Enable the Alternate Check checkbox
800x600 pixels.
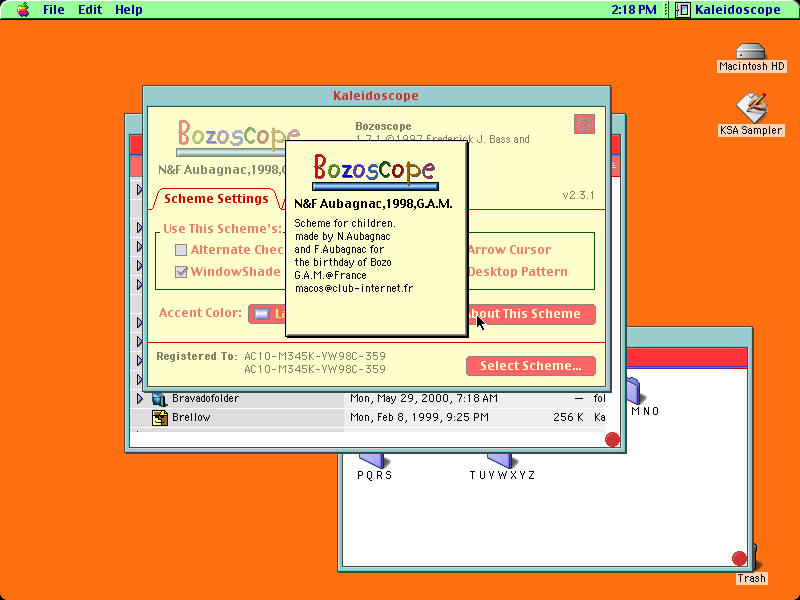pos(181,249)
